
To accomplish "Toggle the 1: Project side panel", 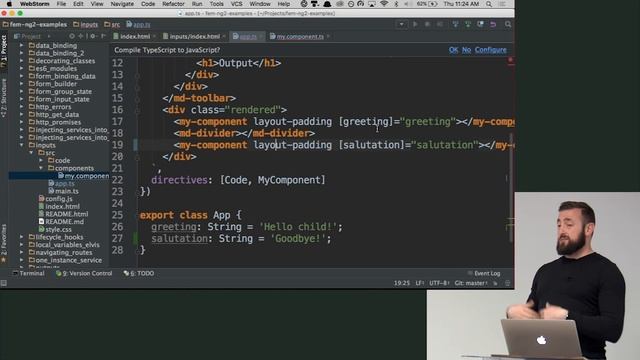I will (x=4, y=51).
